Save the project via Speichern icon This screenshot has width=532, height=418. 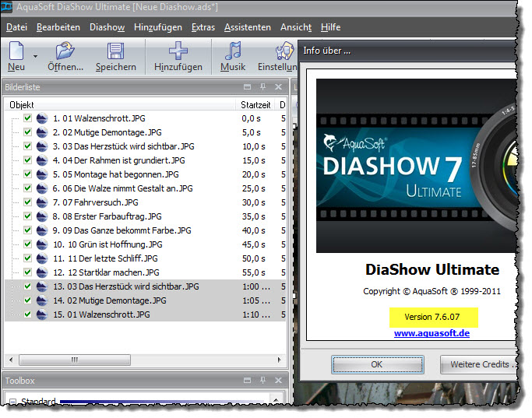(x=116, y=52)
